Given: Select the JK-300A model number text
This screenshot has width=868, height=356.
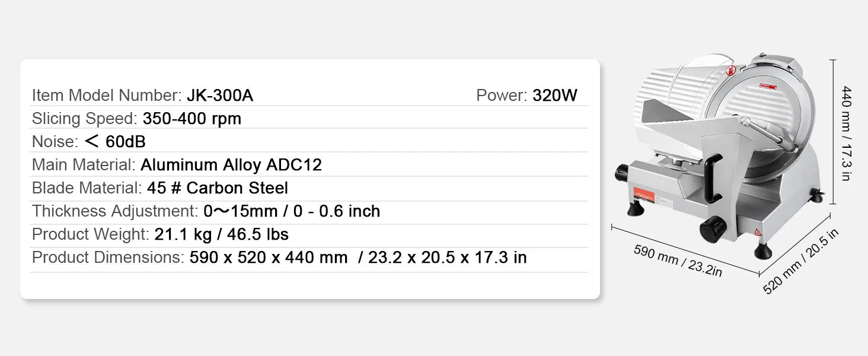Looking at the screenshot, I should click(x=220, y=96).
